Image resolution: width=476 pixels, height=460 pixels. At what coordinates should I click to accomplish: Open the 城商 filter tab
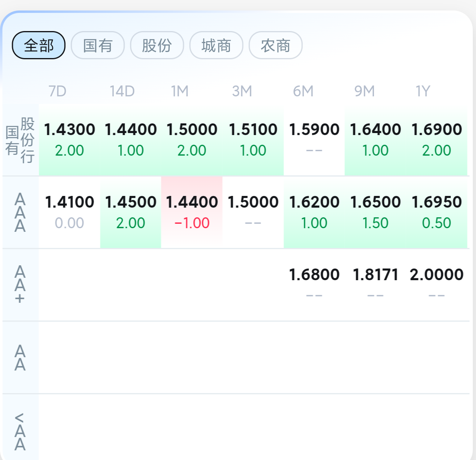216,45
